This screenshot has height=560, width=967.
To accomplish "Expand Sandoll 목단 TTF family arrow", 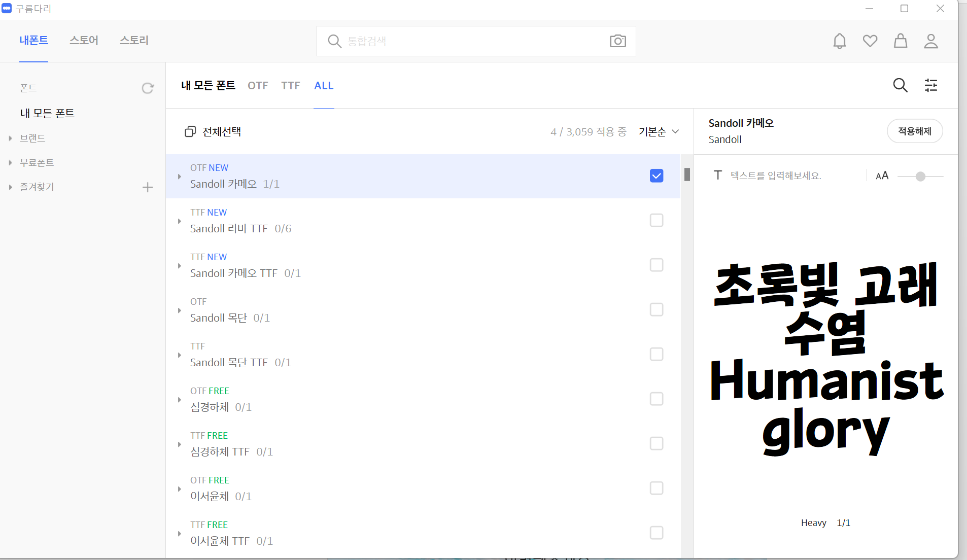I will click(179, 355).
